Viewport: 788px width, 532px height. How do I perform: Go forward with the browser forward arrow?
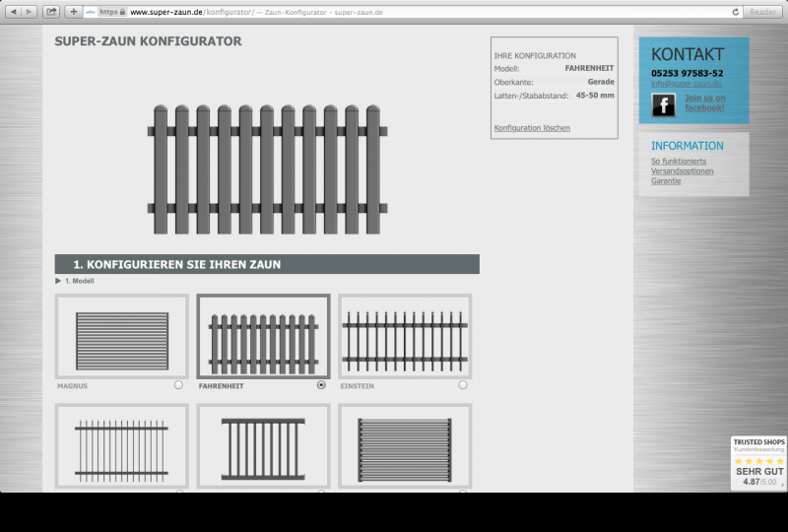point(30,12)
